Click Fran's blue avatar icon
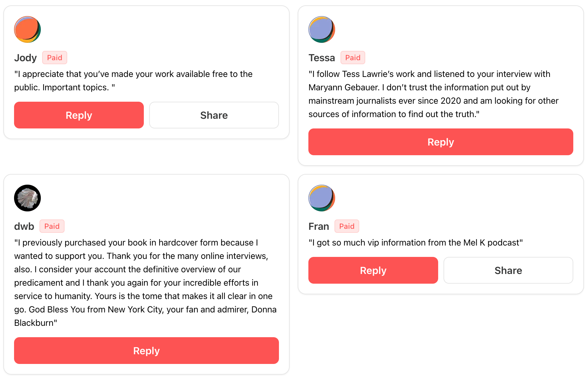Viewport: 588px width, 378px height. coord(322,198)
